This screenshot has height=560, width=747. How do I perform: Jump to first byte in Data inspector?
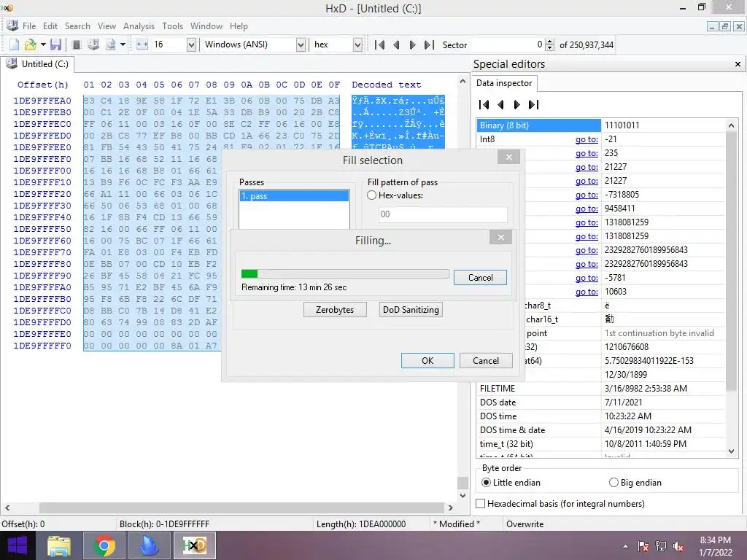click(484, 105)
